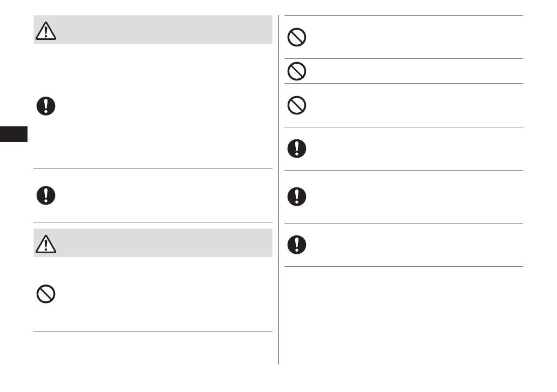
Task: Select the first exclamation icon in the left column
Action: (46, 106)
